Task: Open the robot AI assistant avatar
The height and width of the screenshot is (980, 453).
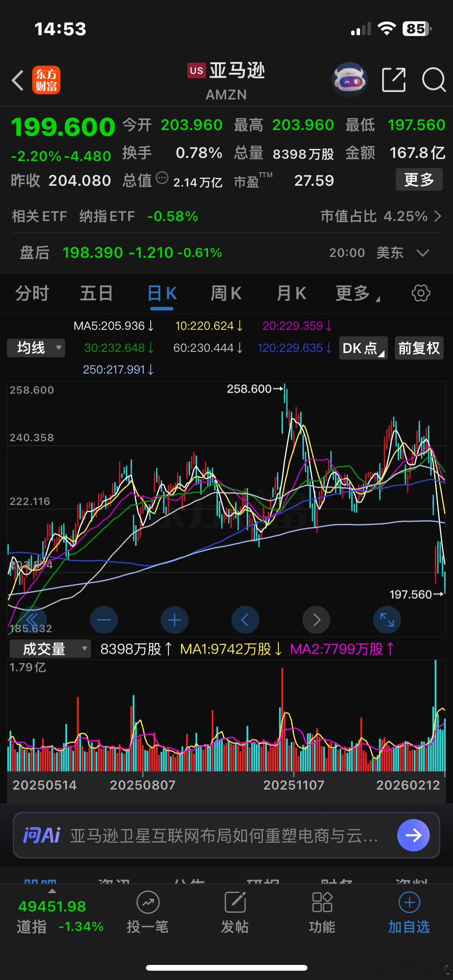Action: (x=349, y=80)
